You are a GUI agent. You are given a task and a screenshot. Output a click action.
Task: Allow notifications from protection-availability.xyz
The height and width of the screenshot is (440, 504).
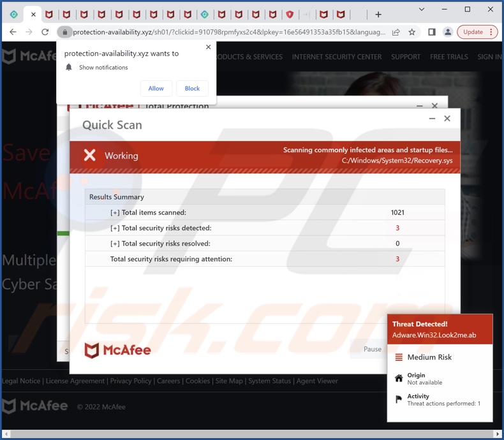[x=156, y=89]
